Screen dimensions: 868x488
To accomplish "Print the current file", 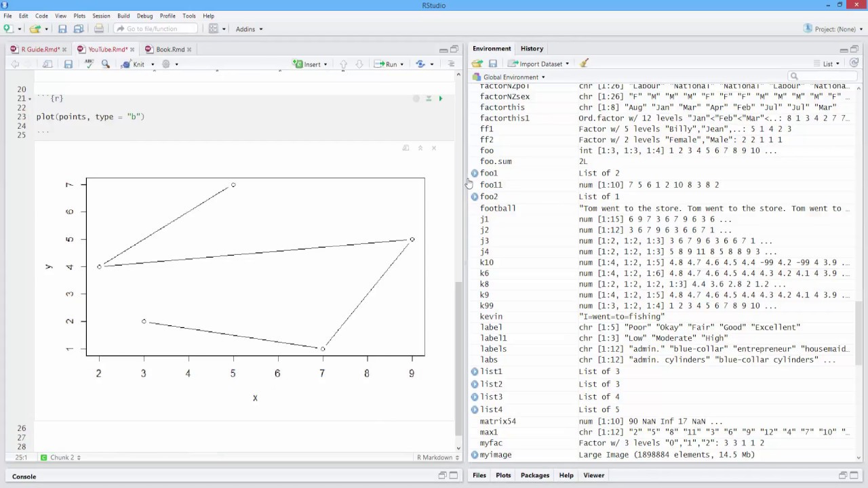I will point(99,29).
